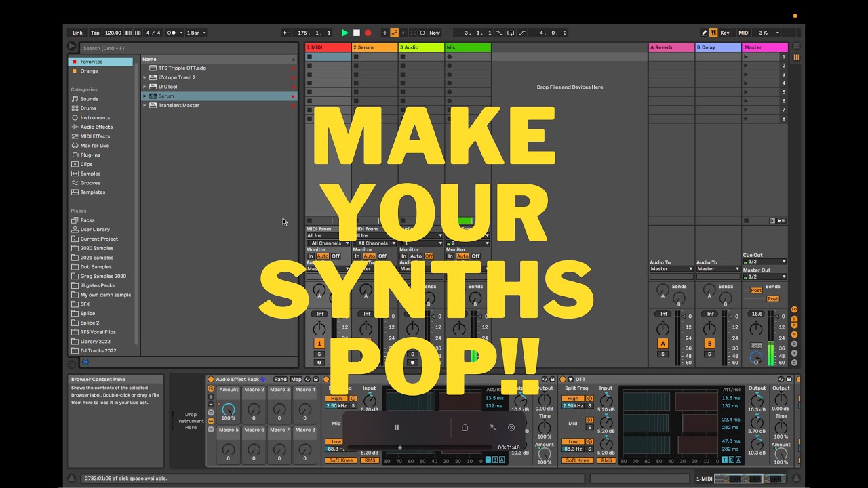This screenshot has width=868, height=488.
Task: Open the Master Out dropdown
Action: (x=765, y=277)
